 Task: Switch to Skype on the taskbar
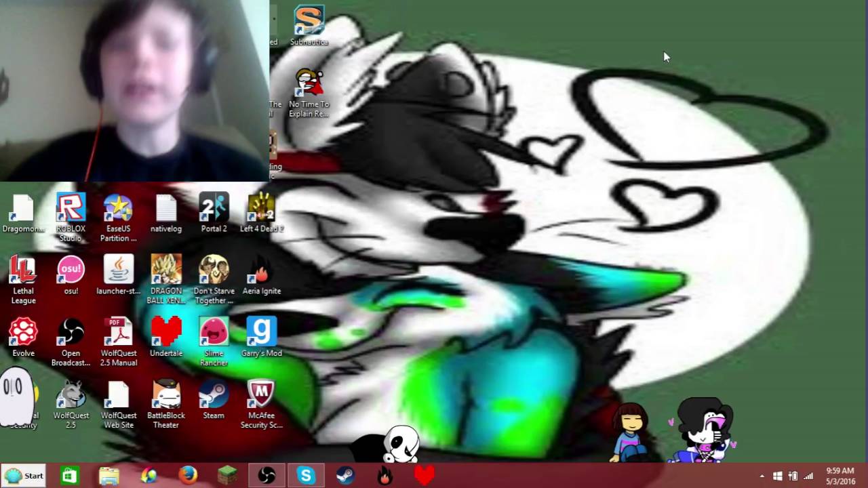[306, 476]
